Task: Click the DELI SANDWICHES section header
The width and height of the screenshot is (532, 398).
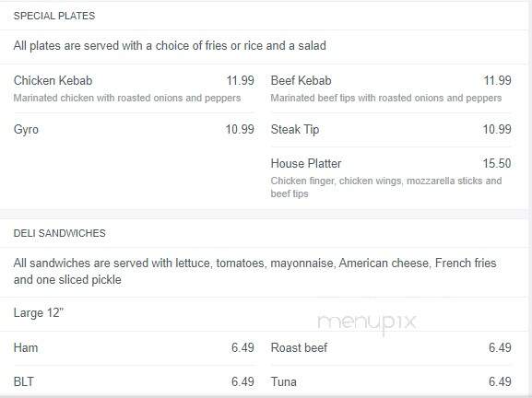Action: point(60,233)
